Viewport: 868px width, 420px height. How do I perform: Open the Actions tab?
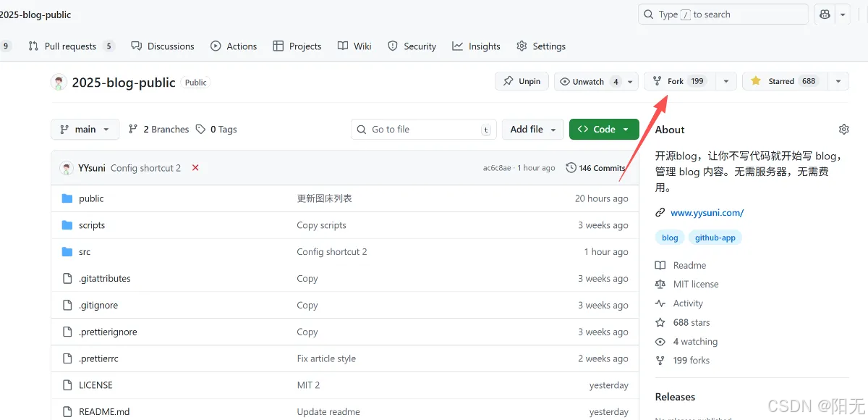[234, 46]
